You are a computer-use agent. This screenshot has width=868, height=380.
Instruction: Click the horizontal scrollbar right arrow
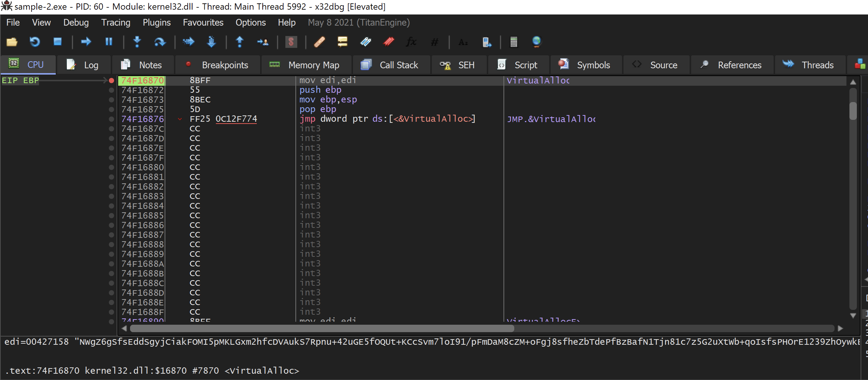click(840, 328)
